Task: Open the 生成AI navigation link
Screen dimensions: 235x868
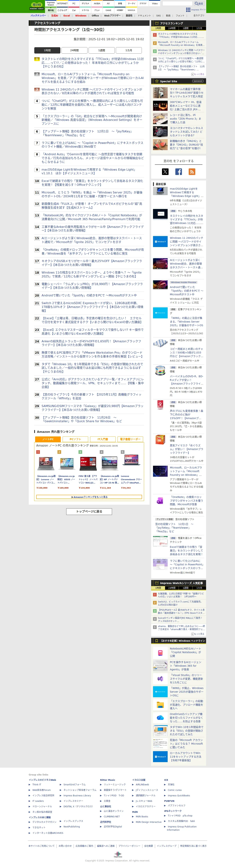Action: [x=55, y=16]
